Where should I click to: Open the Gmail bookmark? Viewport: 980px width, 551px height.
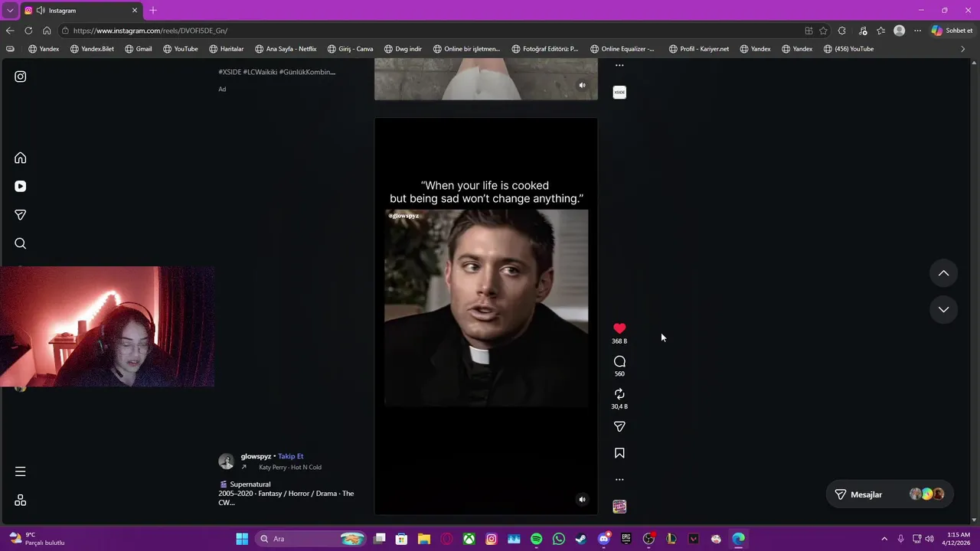(x=138, y=49)
